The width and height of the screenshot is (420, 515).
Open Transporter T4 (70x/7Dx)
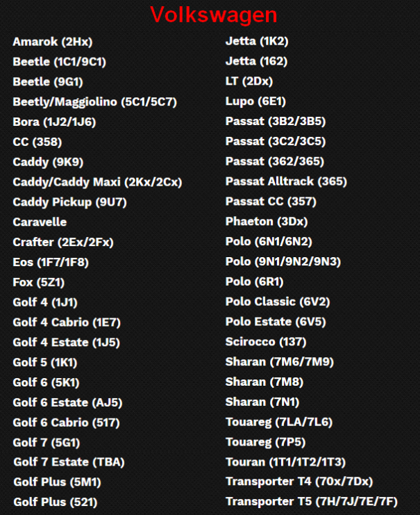(299, 482)
